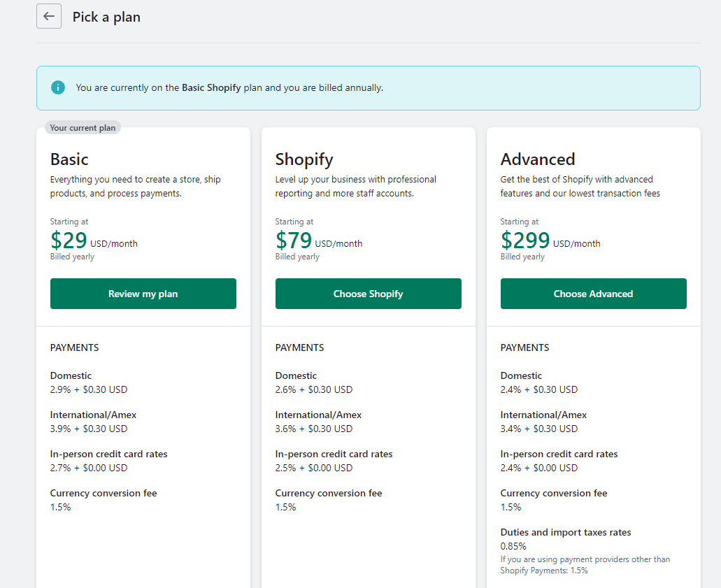Click the 'other than Shopify Payments: 1.5%' note
This screenshot has width=721, height=588.
[x=585, y=564]
